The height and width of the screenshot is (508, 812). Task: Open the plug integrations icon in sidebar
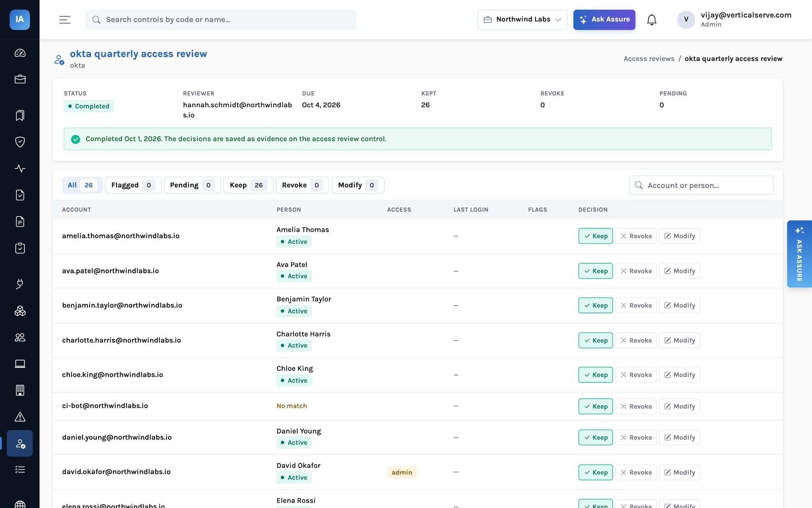tap(20, 284)
